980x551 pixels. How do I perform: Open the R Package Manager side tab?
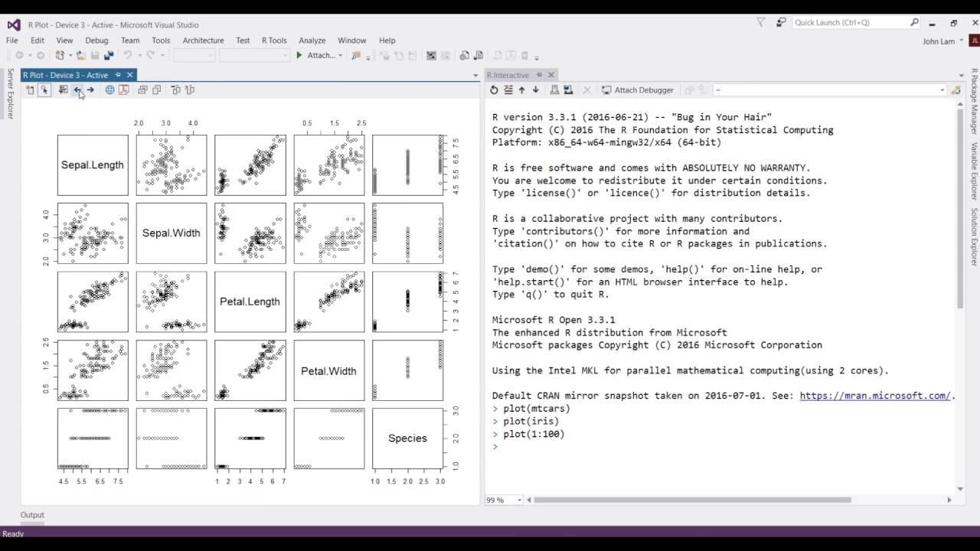[x=974, y=102]
